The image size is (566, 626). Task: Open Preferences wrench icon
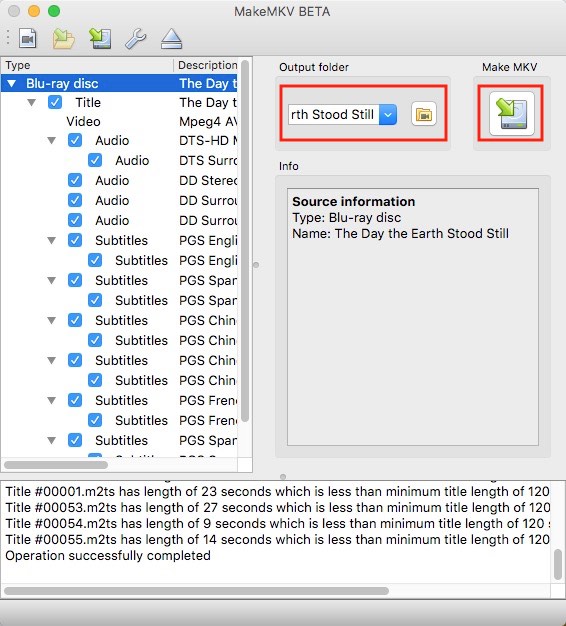(x=136, y=39)
